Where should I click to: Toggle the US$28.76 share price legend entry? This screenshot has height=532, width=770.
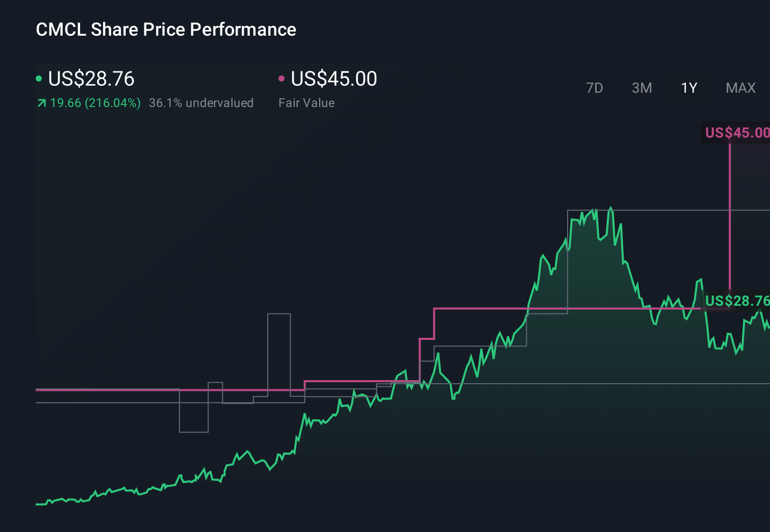coord(91,79)
